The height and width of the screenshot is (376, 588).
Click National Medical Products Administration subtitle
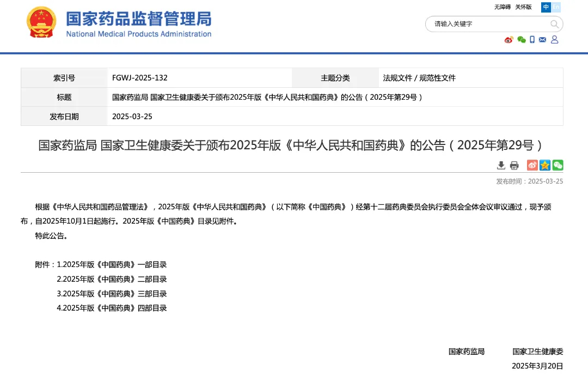point(139,34)
